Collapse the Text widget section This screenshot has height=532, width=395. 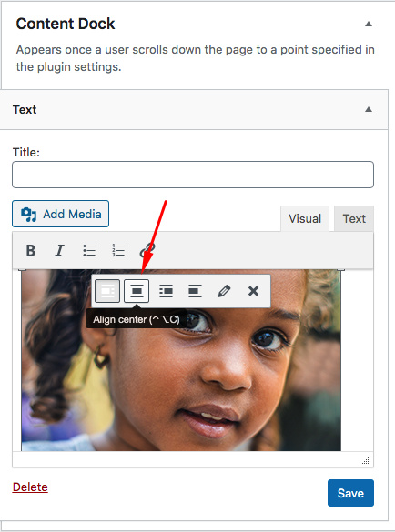[x=369, y=110]
